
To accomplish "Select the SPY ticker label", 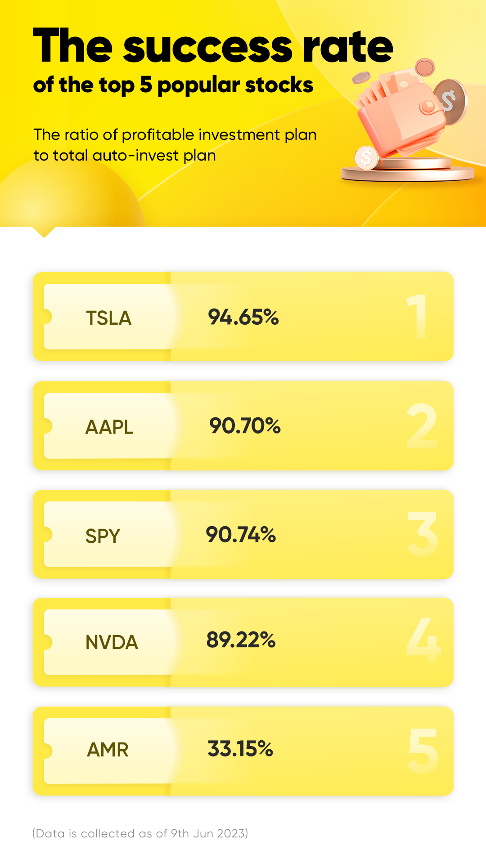I will pos(103,536).
